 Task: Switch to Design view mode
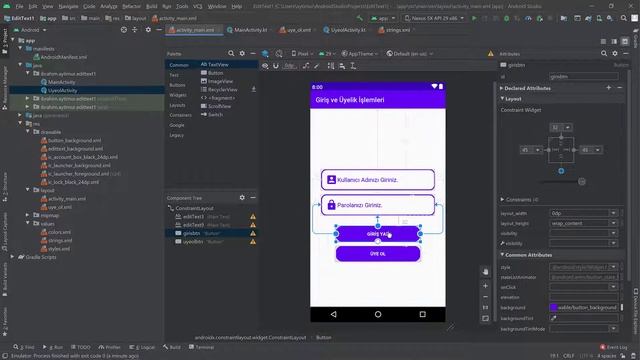tap(625, 42)
